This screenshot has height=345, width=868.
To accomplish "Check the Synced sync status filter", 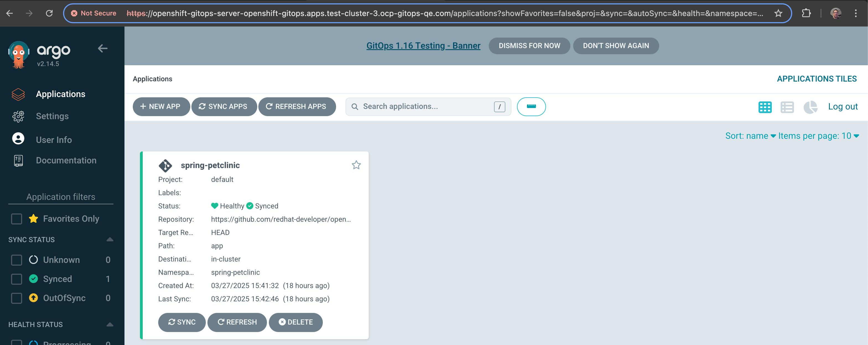I will [17, 279].
